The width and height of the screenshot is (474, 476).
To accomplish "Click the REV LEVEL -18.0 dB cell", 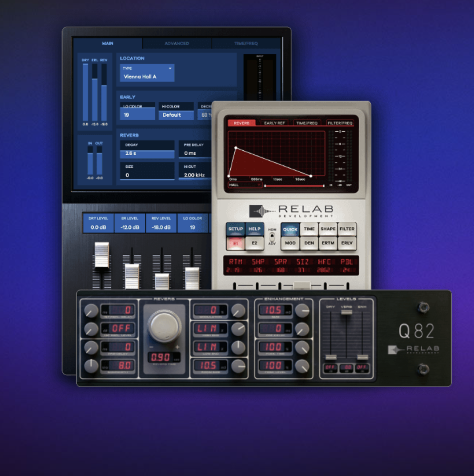I will coord(161,223).
